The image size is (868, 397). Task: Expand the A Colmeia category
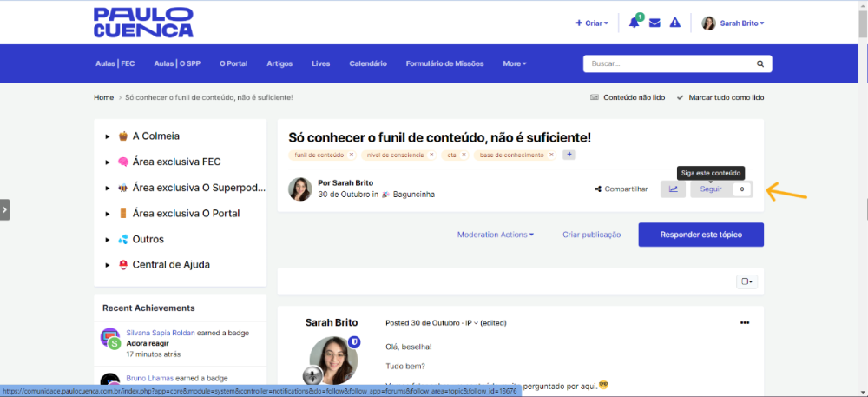[108, 136]
